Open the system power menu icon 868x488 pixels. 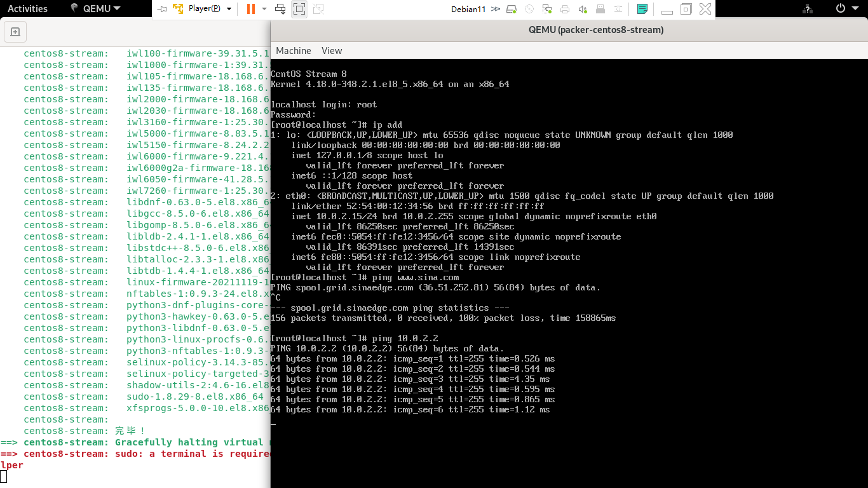coord(840,9)
